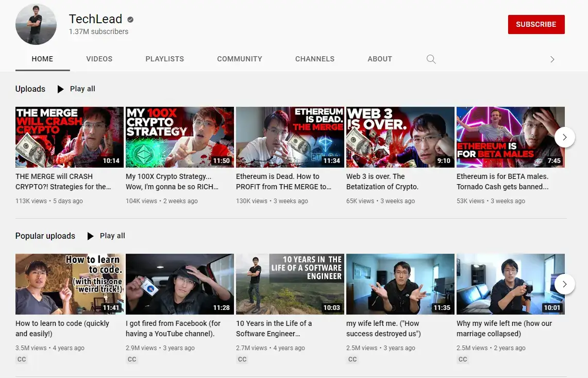Advance the Popular uploads carousel arrow
Image resolution: width=588 pixels, height=378 pixels.
point(565,284)
